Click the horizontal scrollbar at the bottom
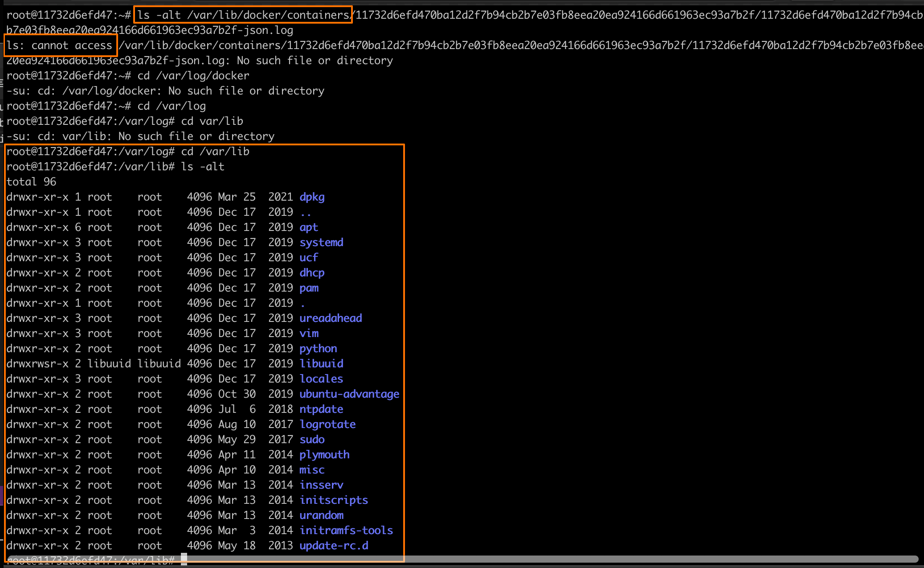924x568 pixels. 535,560
